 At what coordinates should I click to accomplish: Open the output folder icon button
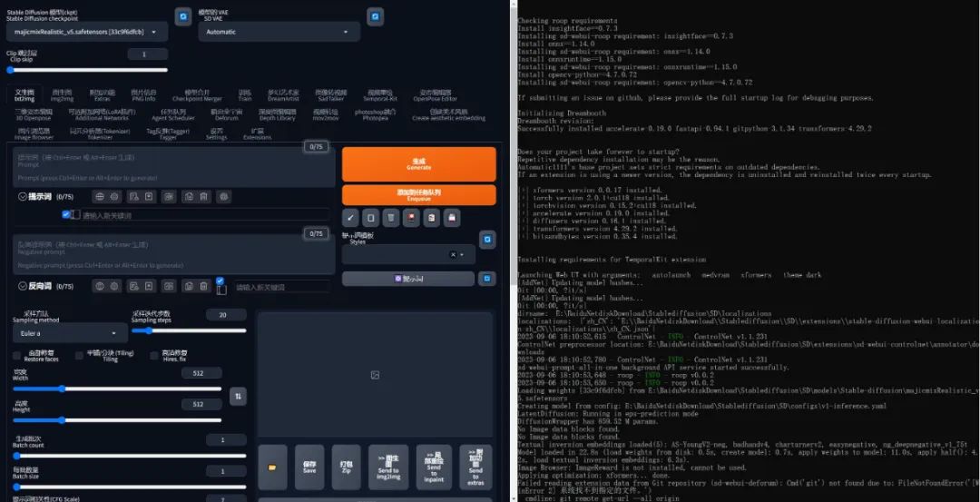pos(272,467)
